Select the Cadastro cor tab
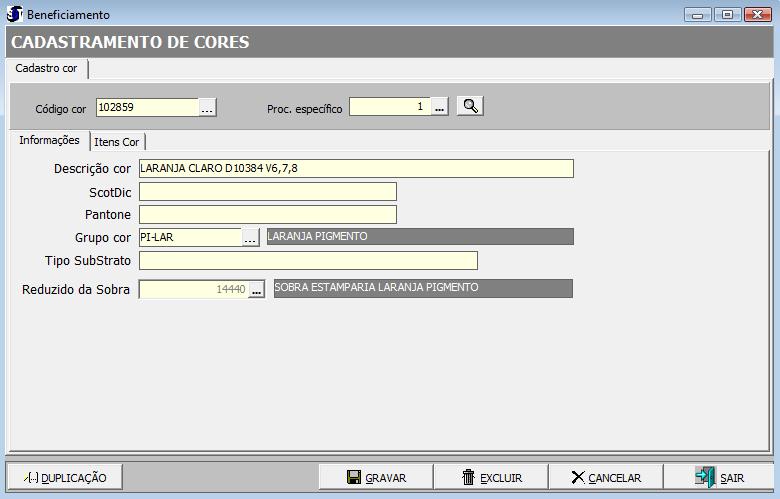The height and width of the screenshot is (499, 780). [46, 68]
